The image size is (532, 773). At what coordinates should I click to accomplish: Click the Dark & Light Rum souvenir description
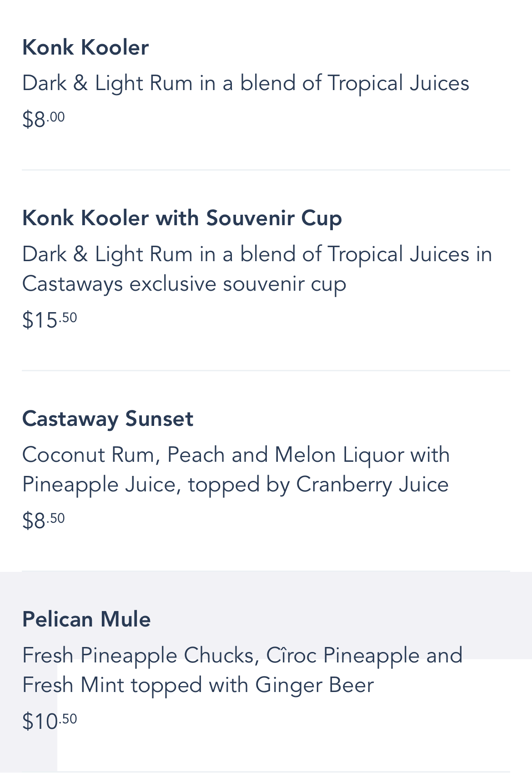click(257, 269)
